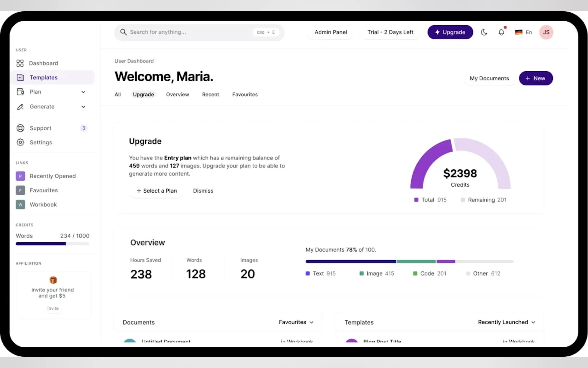The width and height of the screenshot is (588, 368).
Task: Click the Support lifebuoy icon
Action: (x=20, y=128)
